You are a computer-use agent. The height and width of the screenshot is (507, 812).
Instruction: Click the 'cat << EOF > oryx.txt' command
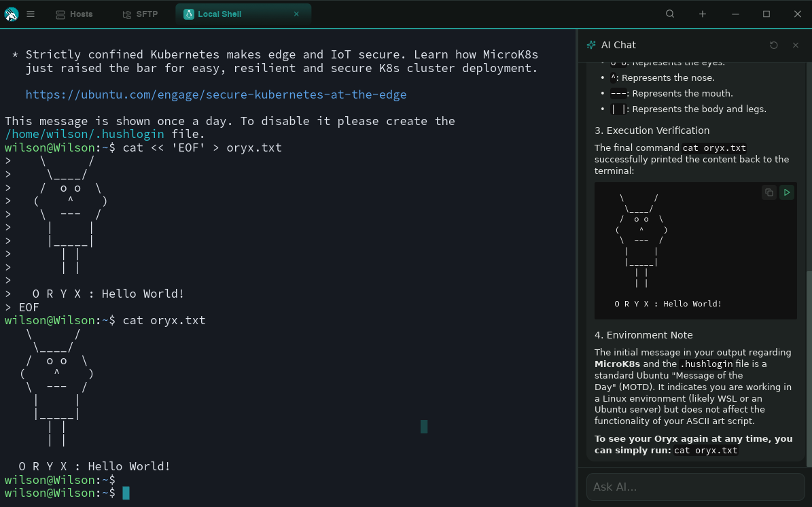[202, 147]
